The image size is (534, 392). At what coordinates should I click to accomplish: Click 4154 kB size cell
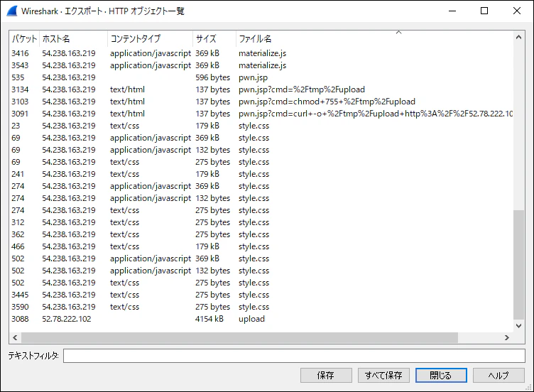pyautogui.click(x=209, y=319)
